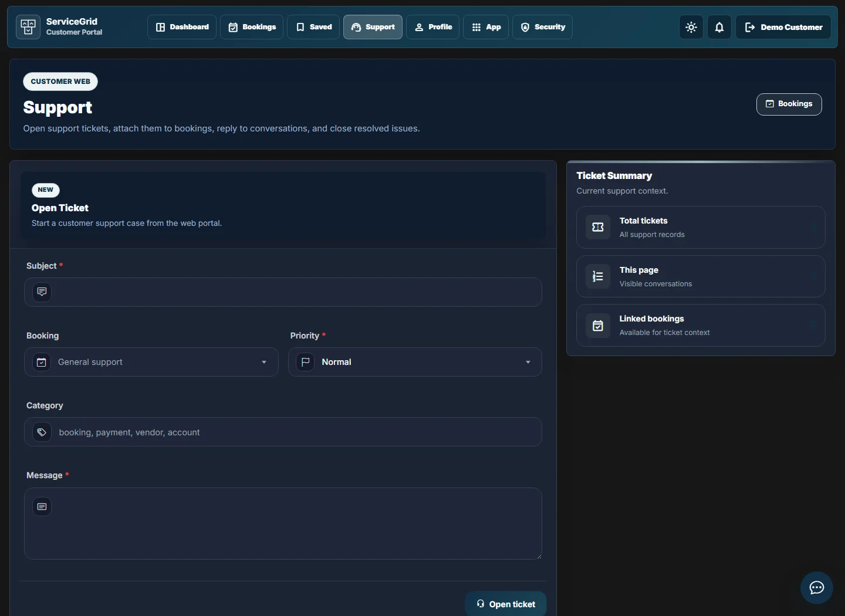Click the This page list icon
The height and width of the screenshot is (616, 845).
click(x=598, y=276)
